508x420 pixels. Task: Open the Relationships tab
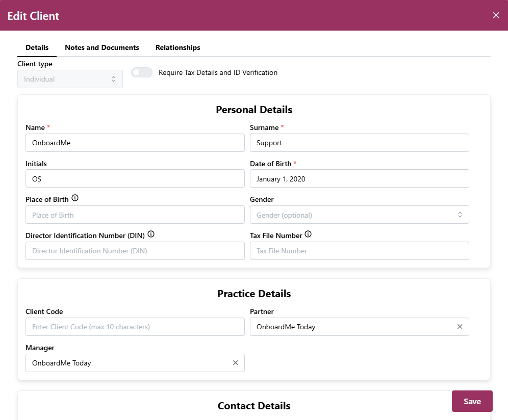(x=177, y=47)
